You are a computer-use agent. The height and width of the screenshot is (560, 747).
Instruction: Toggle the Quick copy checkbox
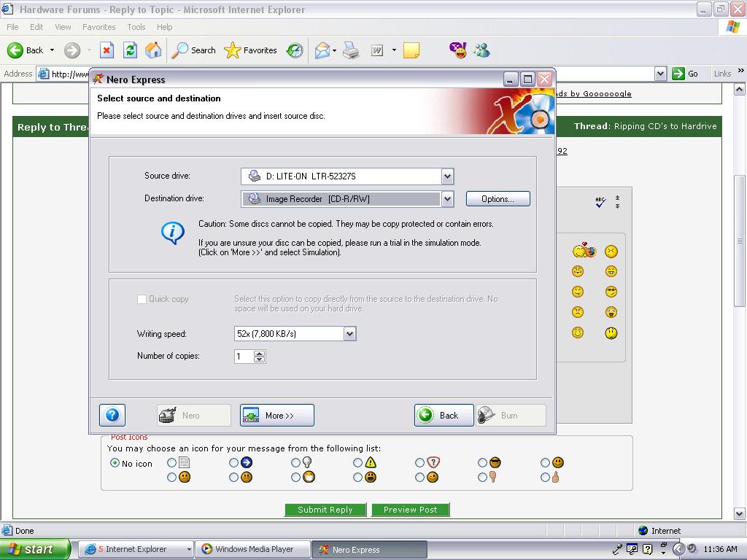(x=142, y=299)
